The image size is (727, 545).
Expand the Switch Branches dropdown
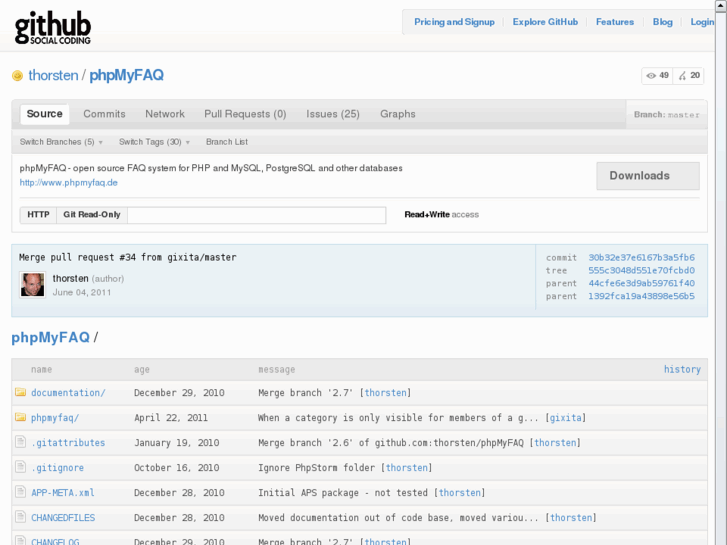(x=61, y=142)
